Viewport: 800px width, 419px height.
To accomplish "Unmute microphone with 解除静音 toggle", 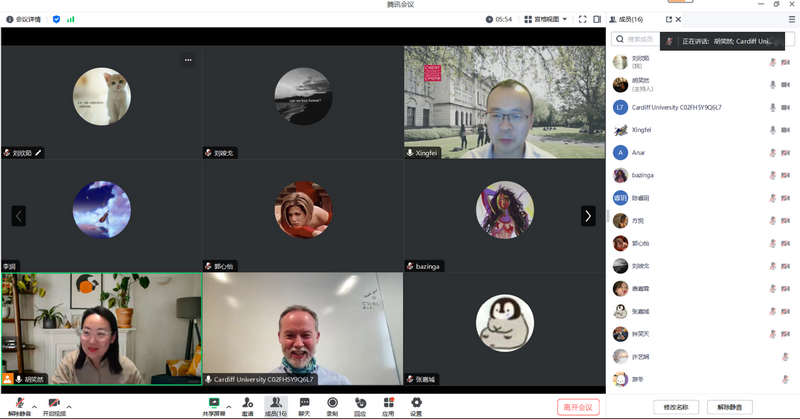I will pos(19,404).
